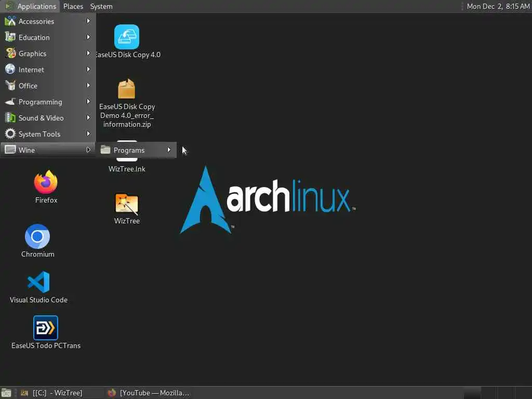Click the Office category icon
Image resolution: width=532 pixels, height=399 pixels.
pyautogui.click(x=10, y=86)
